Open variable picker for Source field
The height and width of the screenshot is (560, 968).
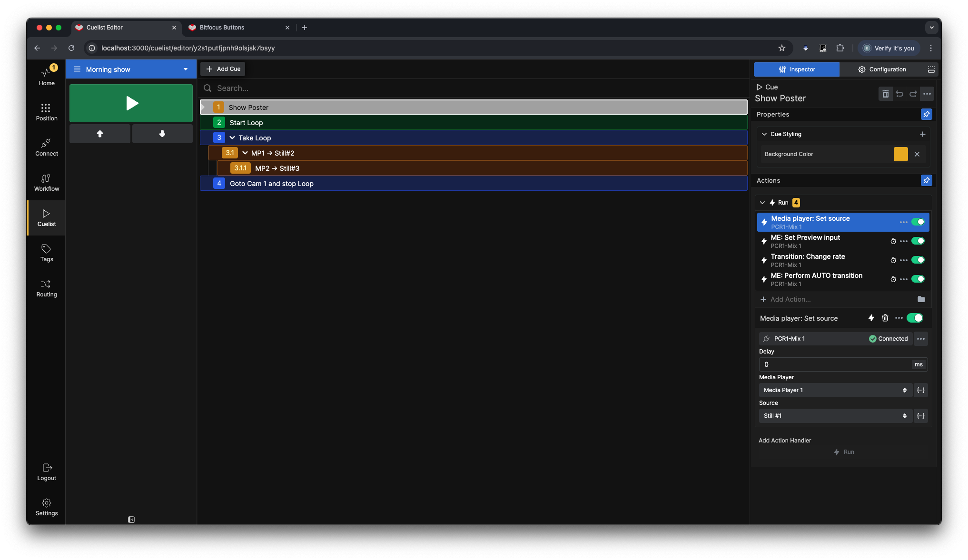921,416
